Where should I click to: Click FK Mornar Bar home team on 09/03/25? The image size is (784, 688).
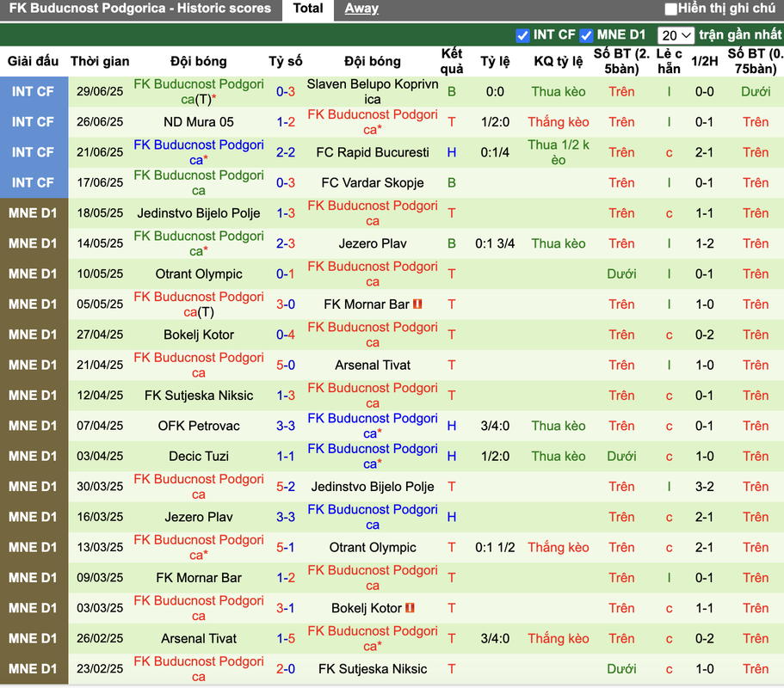coord(199,578)
